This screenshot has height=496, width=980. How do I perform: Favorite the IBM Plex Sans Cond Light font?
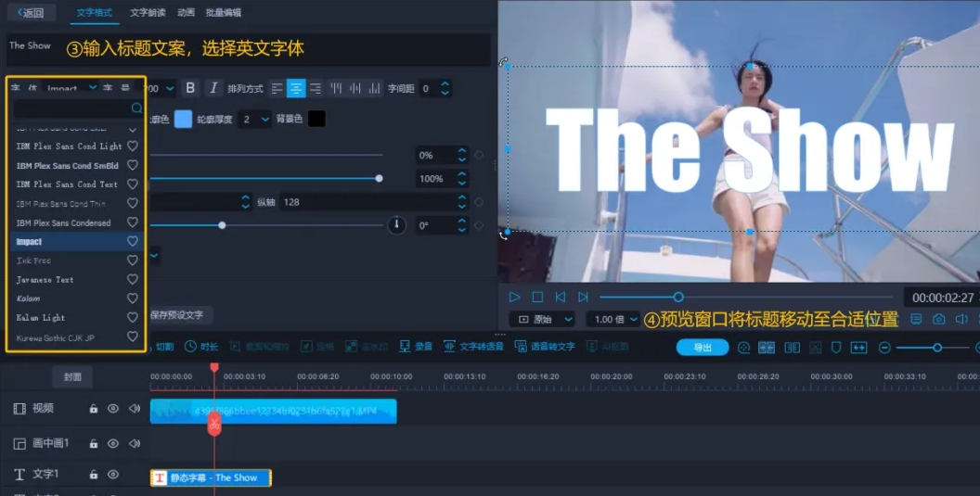133,146
